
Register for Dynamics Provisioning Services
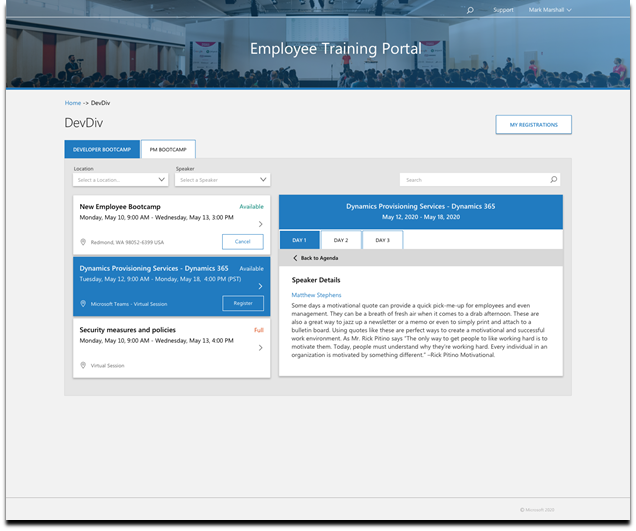[242, 304]
